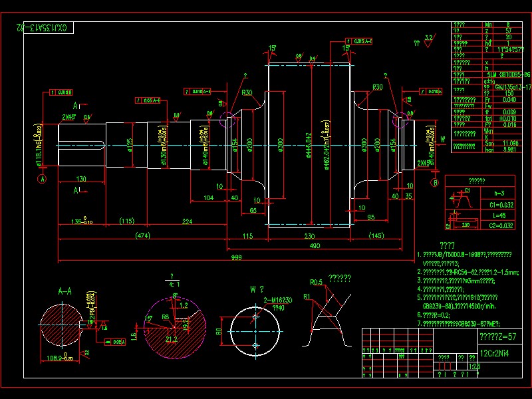Click the 224 shaft length dimension
Screen dimensions: 532x399
click(187, 221)
